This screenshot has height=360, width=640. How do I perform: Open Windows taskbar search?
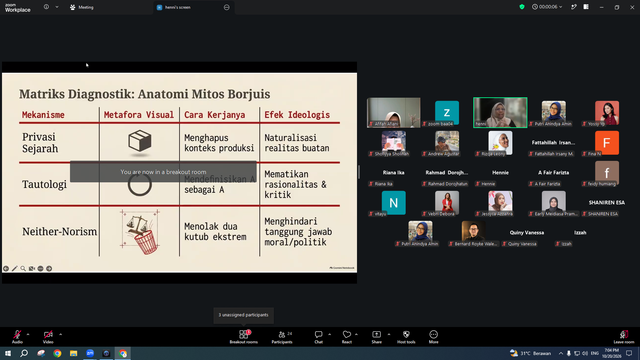click(x=24, y=353)
